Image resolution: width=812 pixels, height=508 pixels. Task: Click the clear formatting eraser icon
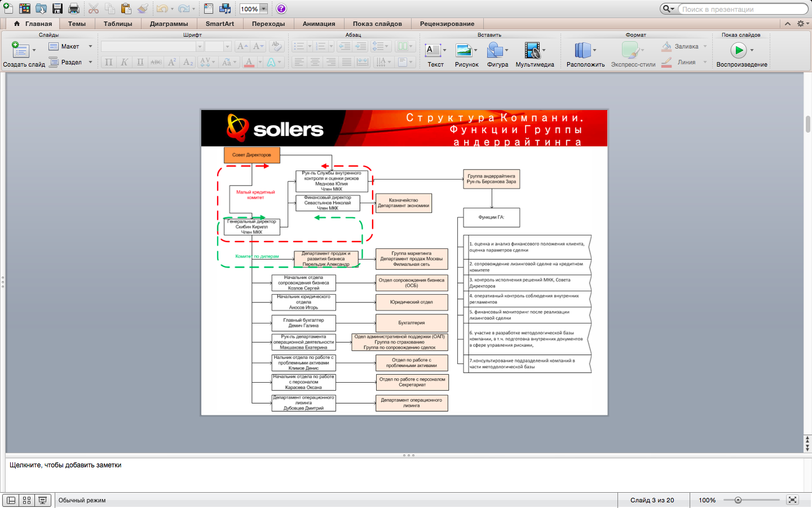[276, 46]
